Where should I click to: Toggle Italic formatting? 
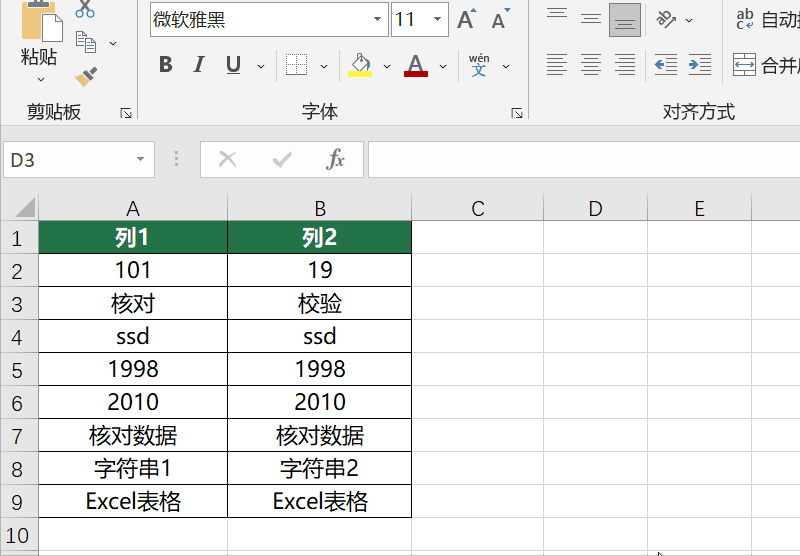199,65
